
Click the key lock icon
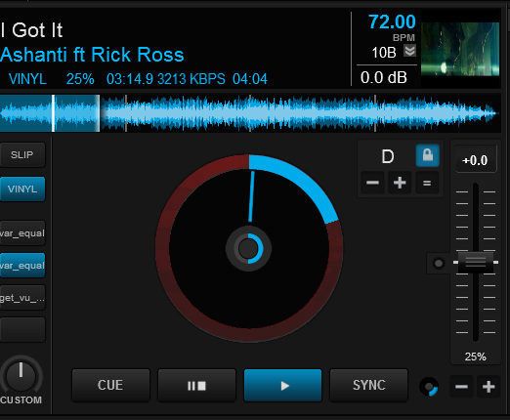tap(428, 155)
